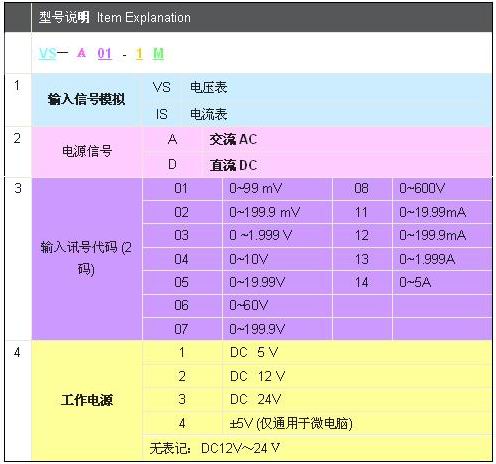Click the cyan VS model code link
Viewport: 496px width, 464px height.
(x=47, y=54)
